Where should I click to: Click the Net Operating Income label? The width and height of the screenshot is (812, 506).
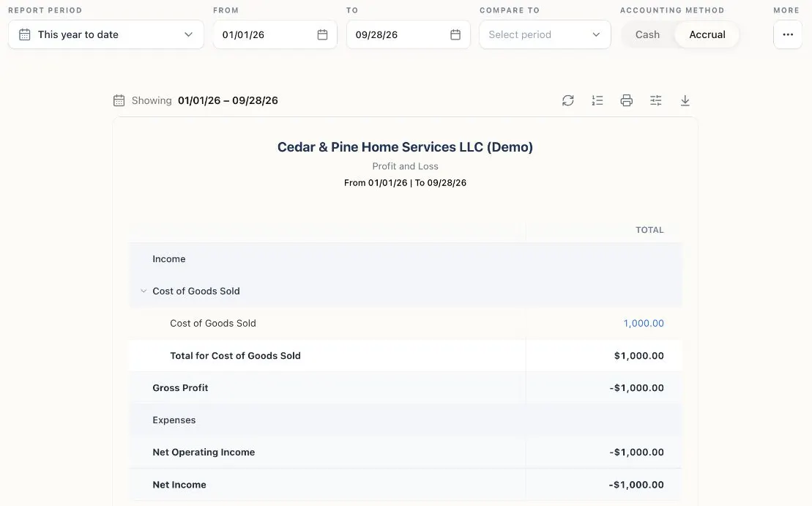[204, 452]
